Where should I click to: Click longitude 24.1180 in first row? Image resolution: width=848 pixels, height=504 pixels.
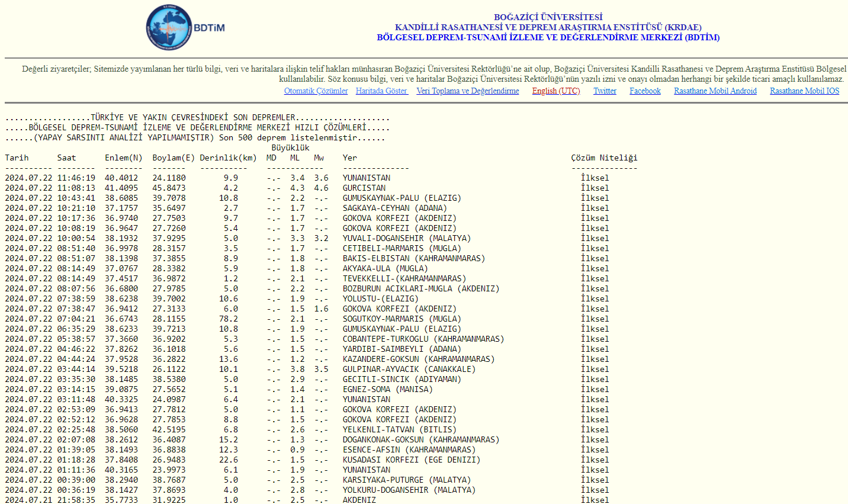pyautogui.click(x=169, y=178)
